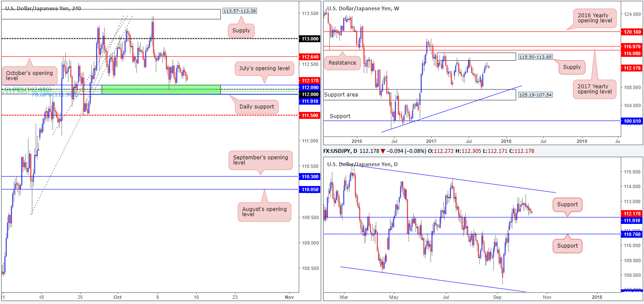The width and height of the screenshot is (644, 304).
Task: Click the 113.000 black price tag
Action: pos(309,39)
